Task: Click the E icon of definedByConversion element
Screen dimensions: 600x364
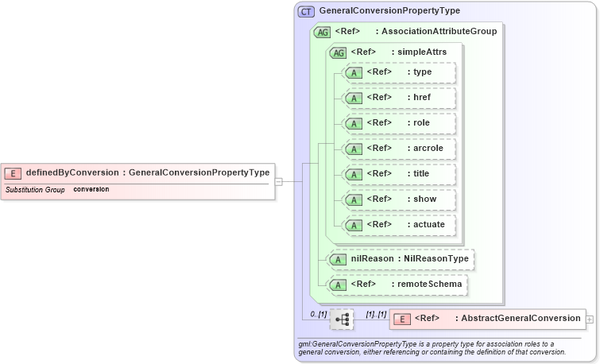Action: point(13,174)
